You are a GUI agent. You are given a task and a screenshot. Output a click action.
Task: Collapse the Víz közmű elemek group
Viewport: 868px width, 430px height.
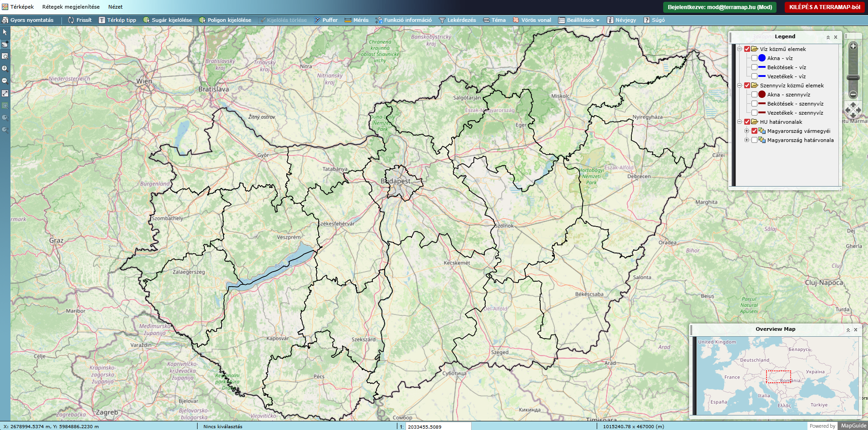pos(740,49)
